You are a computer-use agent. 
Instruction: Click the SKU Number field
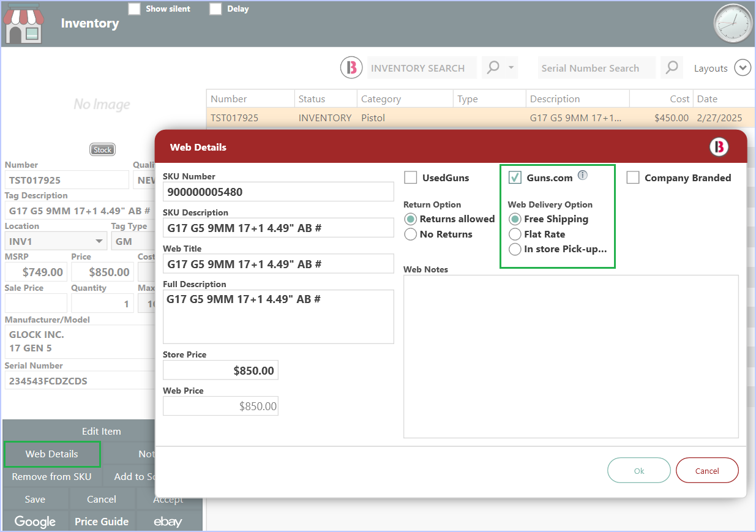pyautogui.click(x=279, y=192)
